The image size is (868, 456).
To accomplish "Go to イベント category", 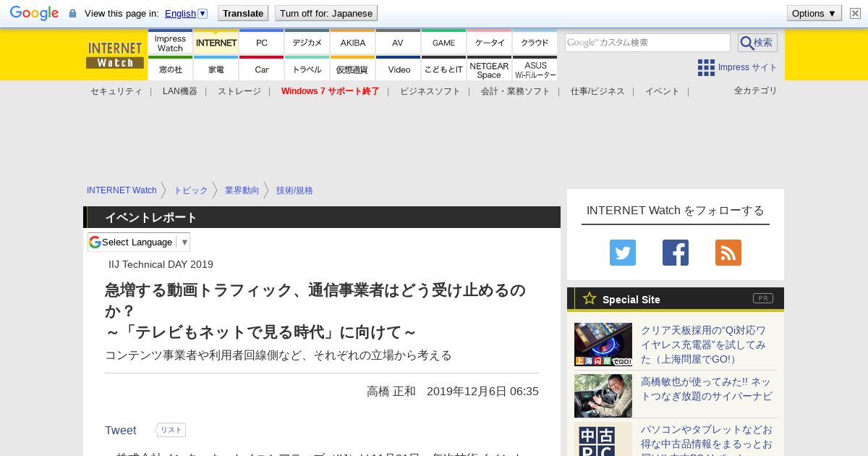I will coord(663,91).
